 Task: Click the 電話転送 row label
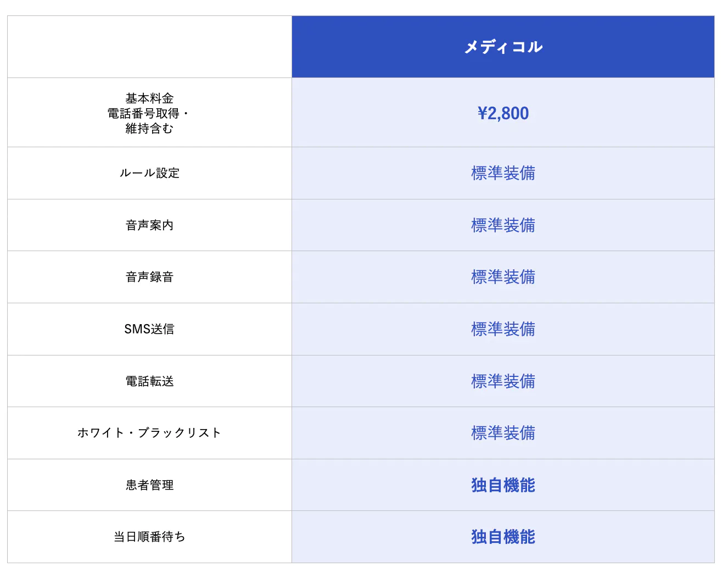click(149, 381)
